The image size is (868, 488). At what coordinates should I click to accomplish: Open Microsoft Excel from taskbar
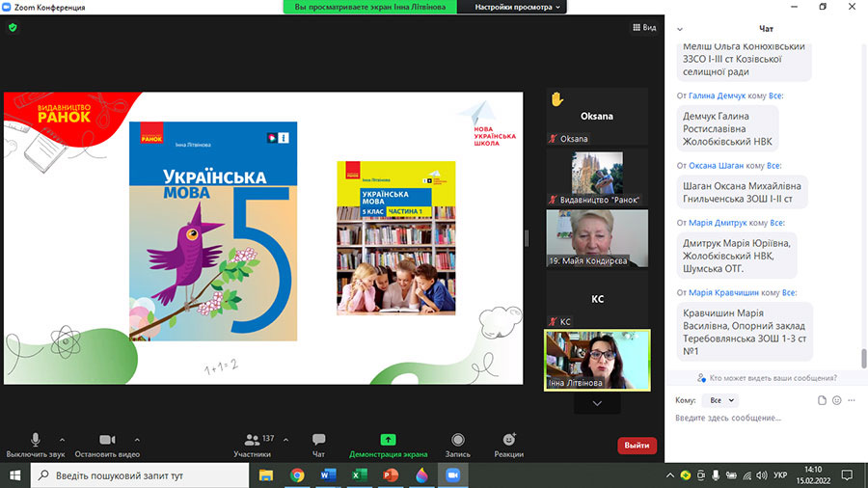(x=360, y=475)
